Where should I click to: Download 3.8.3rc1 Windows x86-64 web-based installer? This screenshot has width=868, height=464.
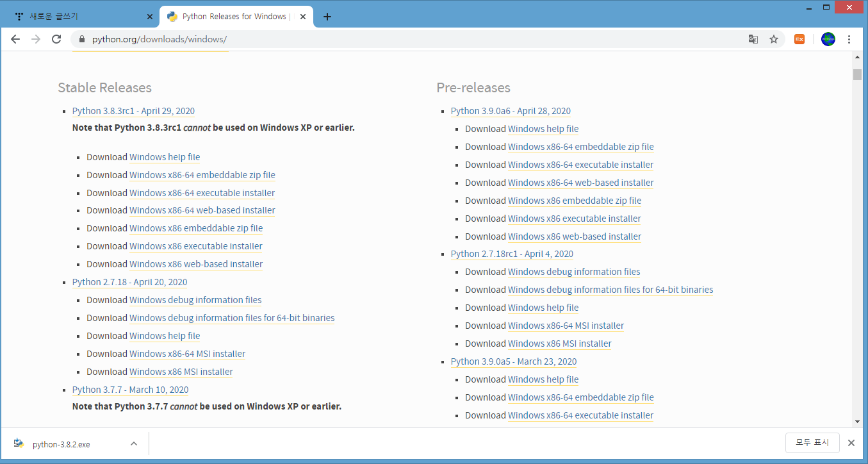(202, 210)
